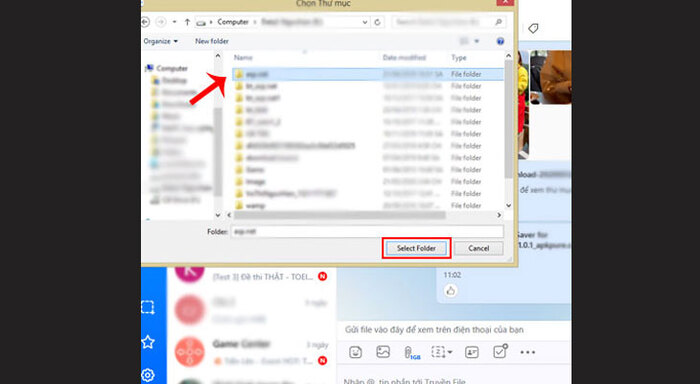
Task: Confirm with the Select Folder button
Action: tap(416, 248)
